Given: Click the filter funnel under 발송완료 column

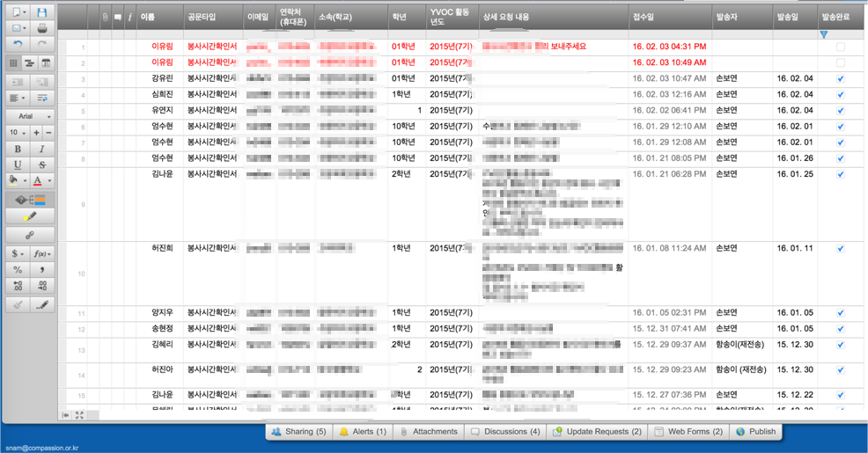Looking at the screenshot, I should (824, 35).
